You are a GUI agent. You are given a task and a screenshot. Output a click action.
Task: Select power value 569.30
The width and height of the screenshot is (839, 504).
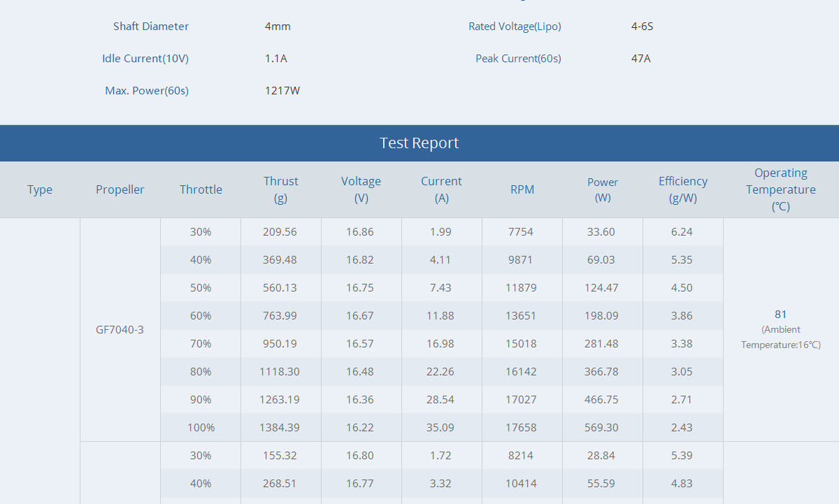point(601,427)
